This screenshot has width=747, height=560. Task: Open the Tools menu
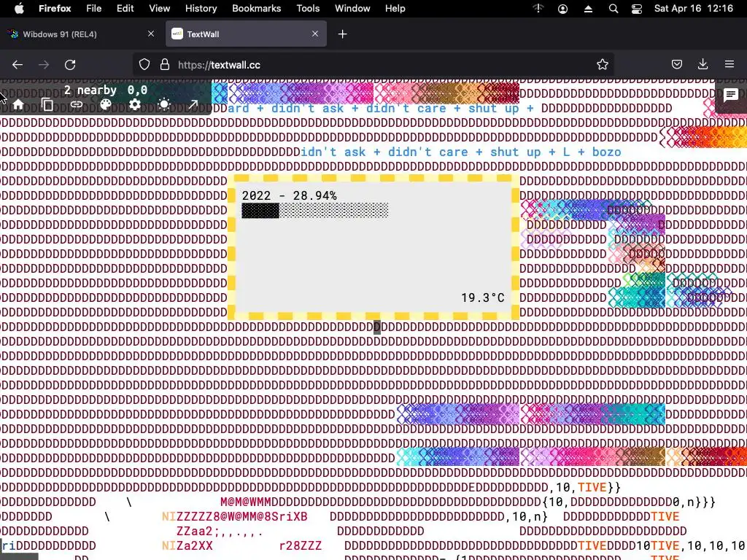point(308,9)
